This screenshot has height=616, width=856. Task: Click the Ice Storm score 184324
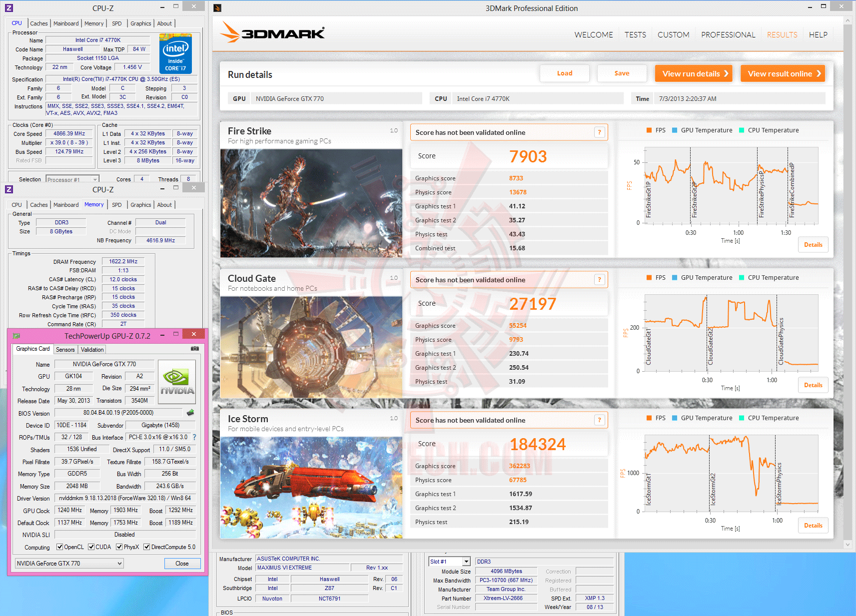(538, 444)
